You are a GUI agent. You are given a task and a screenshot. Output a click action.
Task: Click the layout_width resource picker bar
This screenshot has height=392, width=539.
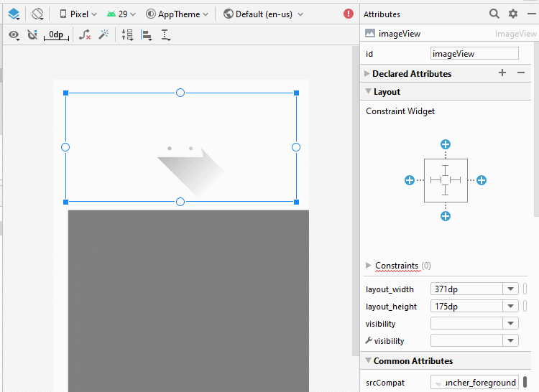click(x=525, y=289)
